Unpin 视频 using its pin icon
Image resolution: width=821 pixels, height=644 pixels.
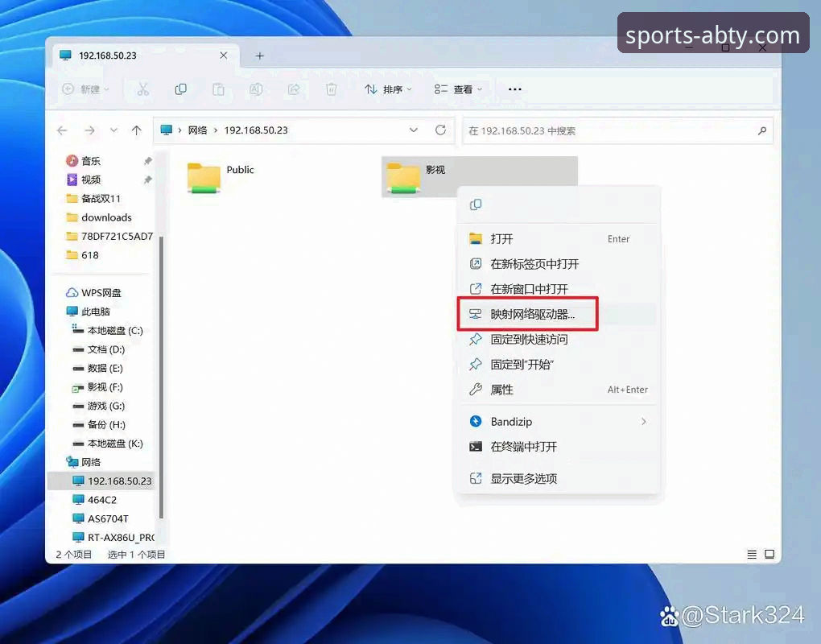(147, 180)
